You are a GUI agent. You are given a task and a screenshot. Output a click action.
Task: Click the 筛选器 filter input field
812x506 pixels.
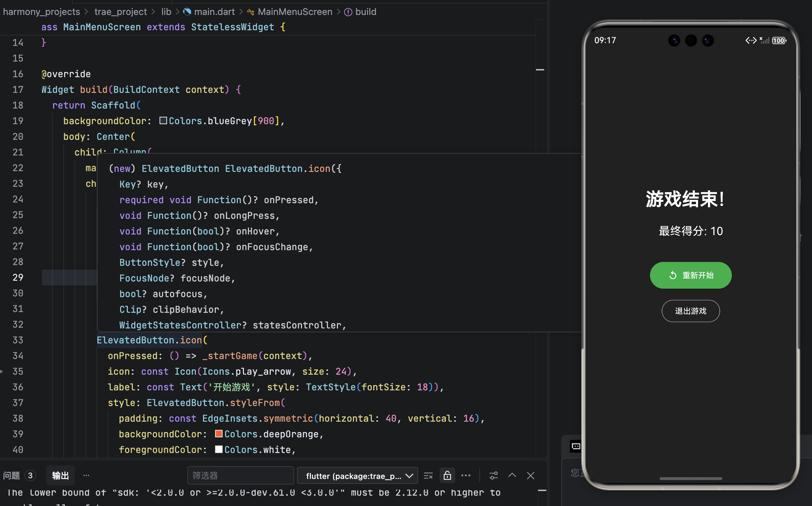(240, 476)
